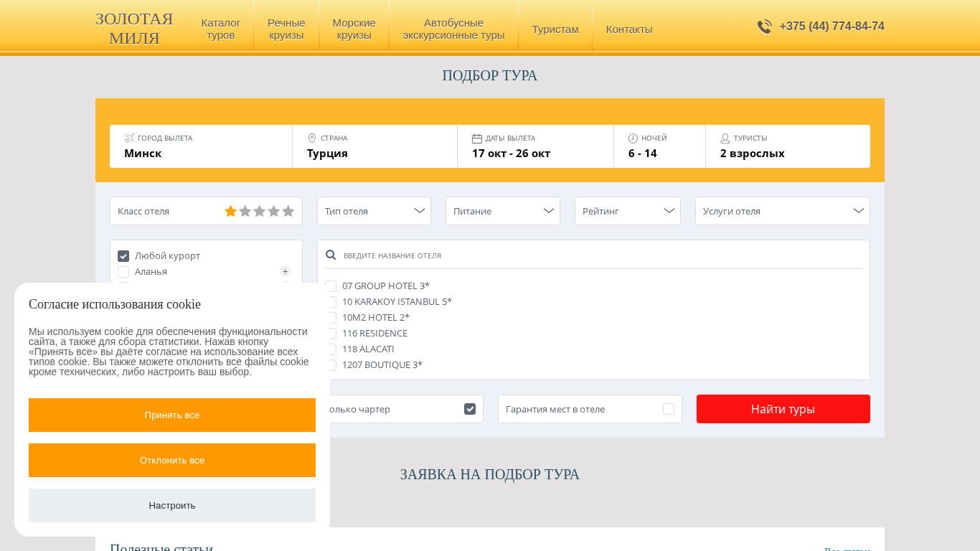Accept all cookies with Принять все
Viewport: 980px width, 551px height.
click(x=172, y=415)
